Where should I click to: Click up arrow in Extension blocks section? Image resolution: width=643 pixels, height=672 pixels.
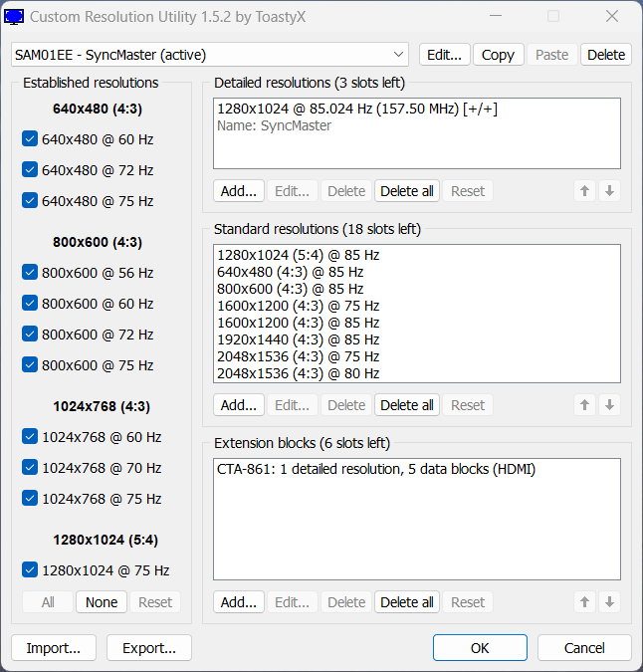(x=585, y=602)
